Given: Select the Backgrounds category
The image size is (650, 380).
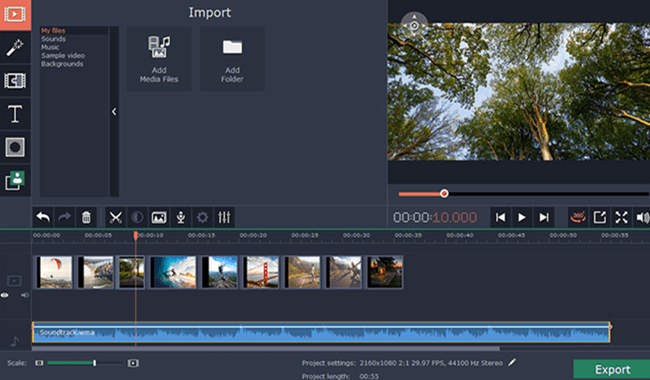Looking at the screenshot, I should click(62, 64).
